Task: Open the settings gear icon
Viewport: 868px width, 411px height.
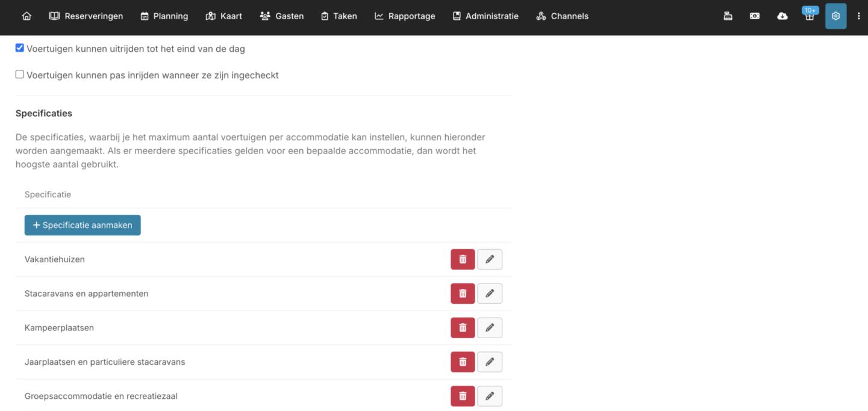Action: pos(835,16)
